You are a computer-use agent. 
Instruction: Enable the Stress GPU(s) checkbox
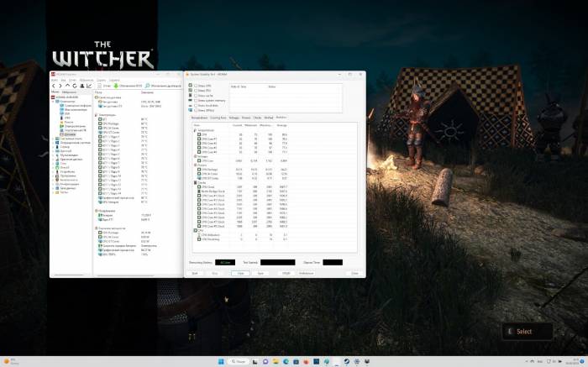pyautogui.click(x=196, y=111)
